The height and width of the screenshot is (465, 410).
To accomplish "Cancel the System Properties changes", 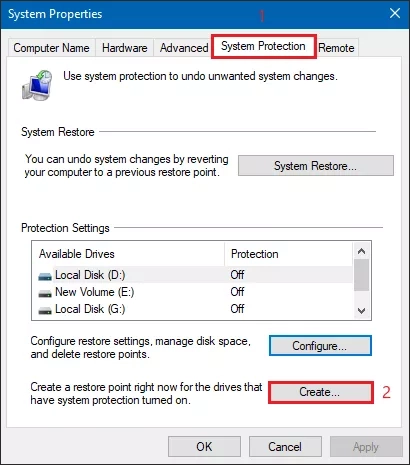I will tap(285, 447).
